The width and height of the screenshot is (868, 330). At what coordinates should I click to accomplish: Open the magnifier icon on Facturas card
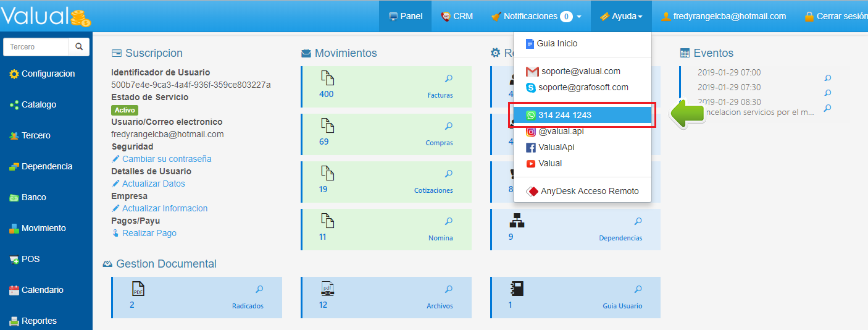pos(449,78)
